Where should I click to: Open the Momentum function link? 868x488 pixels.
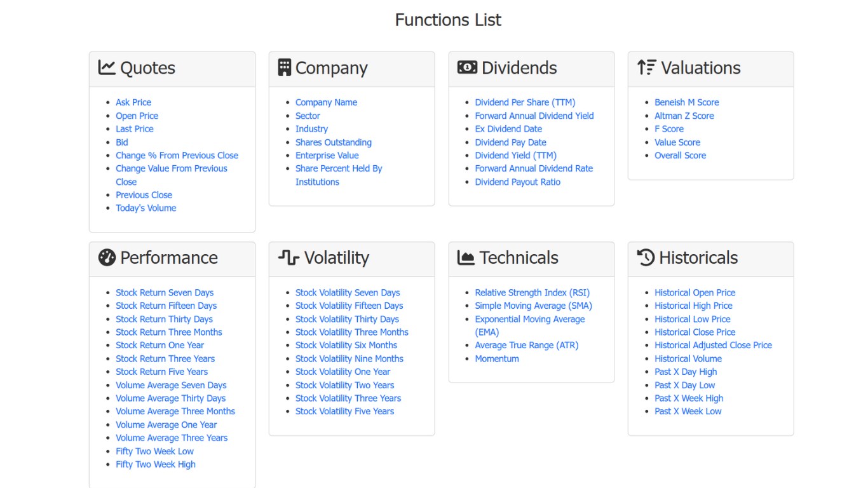click(497, 359)
